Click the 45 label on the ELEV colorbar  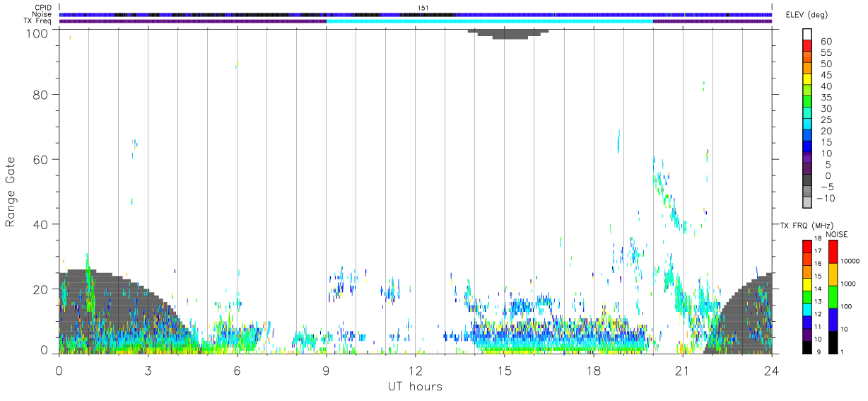click(826, 75)
